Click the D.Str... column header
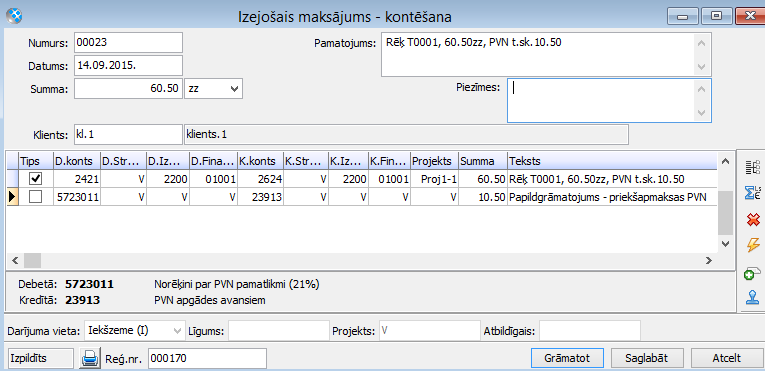The image size is (765, 371). tap(123, 161)
